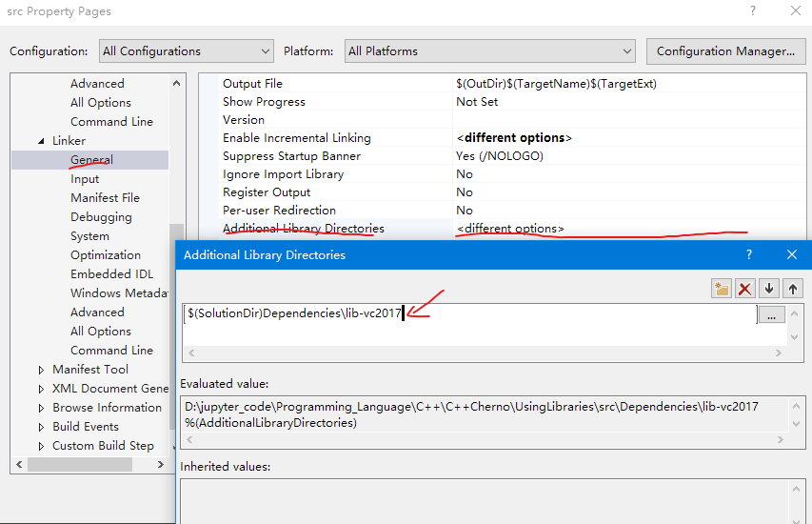Select Optimization under Linker
Screen dimensions: 812x524
[106, 255]
